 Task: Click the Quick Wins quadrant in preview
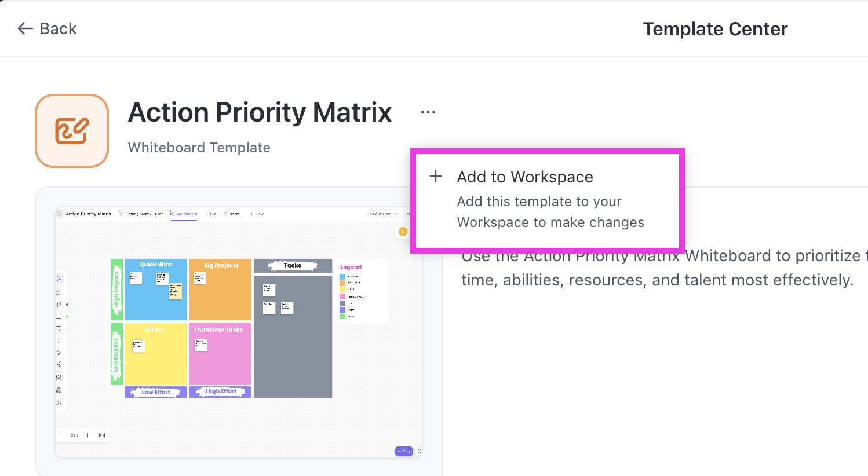coord(155,290)
